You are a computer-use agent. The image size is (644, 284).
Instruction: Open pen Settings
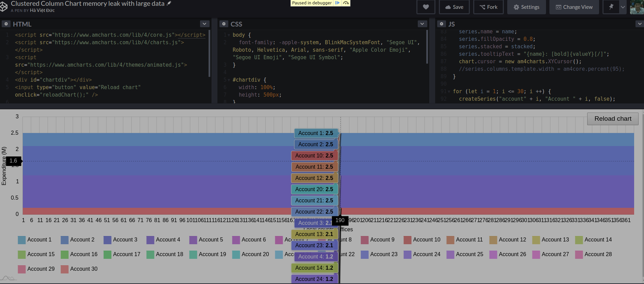click(x=526, y=7)
